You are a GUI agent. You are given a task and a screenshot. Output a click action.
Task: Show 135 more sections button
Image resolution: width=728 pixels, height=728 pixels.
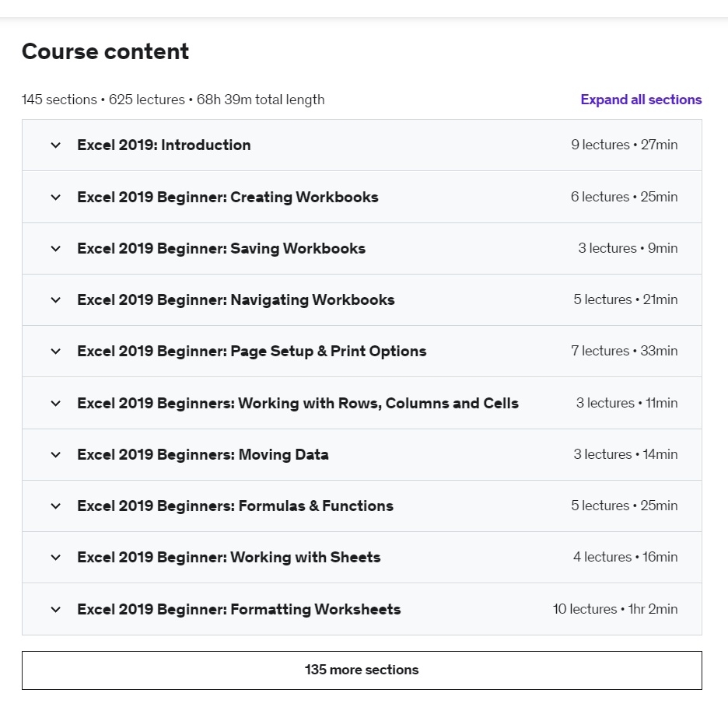click(x=362, y=670)
